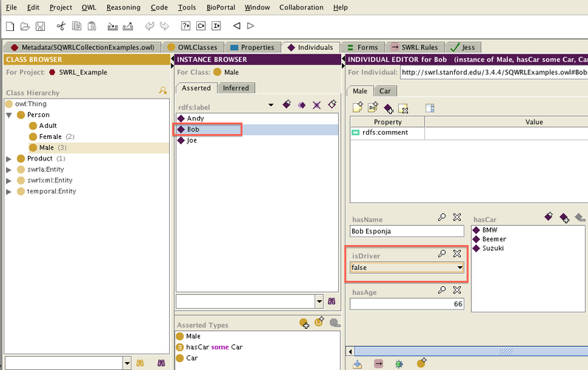The image size is (588, 370).
Task: Switch to the OWLClasses tab
Action: coord(193,47)
